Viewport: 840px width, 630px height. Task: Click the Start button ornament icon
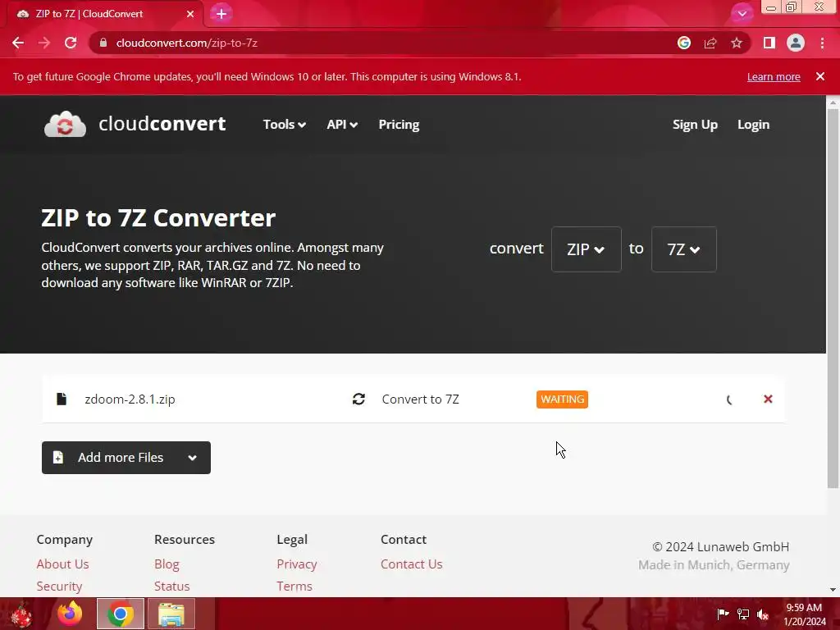pyautogui.click(x=21, y=614)
